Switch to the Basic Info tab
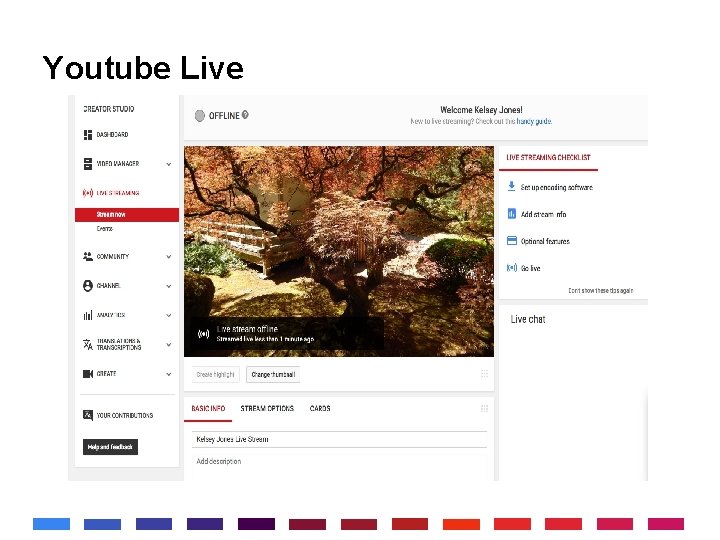The image size is (720, 540). coord(208,408)
